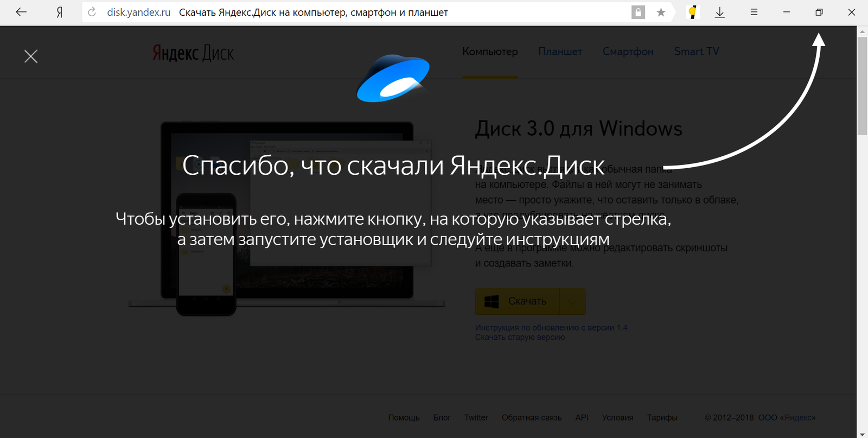Expand the dropdown arrow beside Скачать
The height and width of the screenshot is (438, 868).
click(572, 301)
